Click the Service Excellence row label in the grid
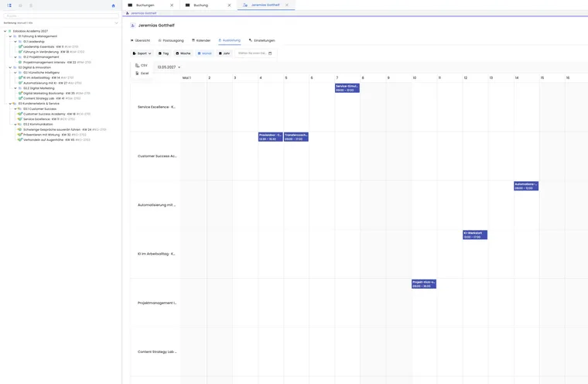This screenshot has width=588, height=384. [157, 107]
